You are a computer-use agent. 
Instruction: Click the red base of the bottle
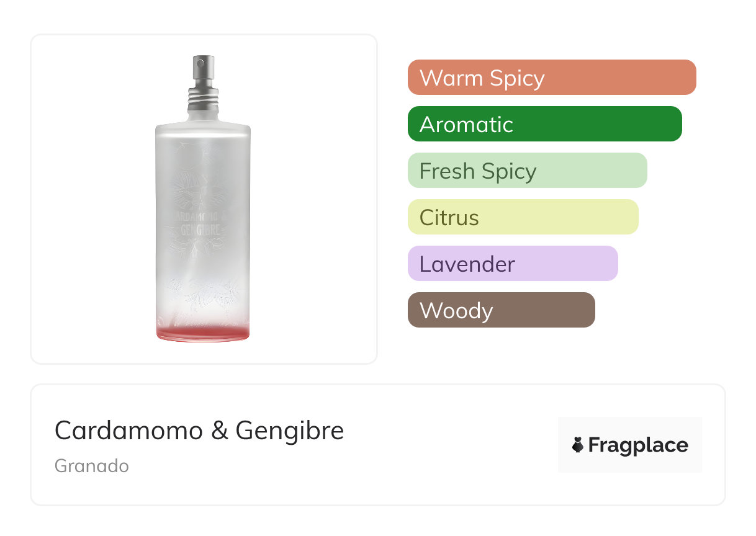(x=203, y=333)
